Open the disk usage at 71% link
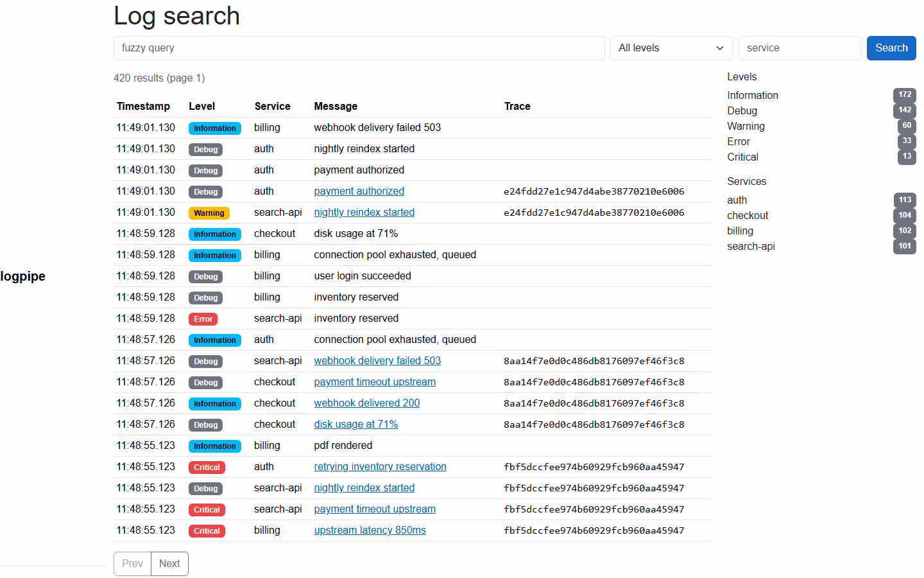Screen dimensions: 924x578 tap(355, 425)
